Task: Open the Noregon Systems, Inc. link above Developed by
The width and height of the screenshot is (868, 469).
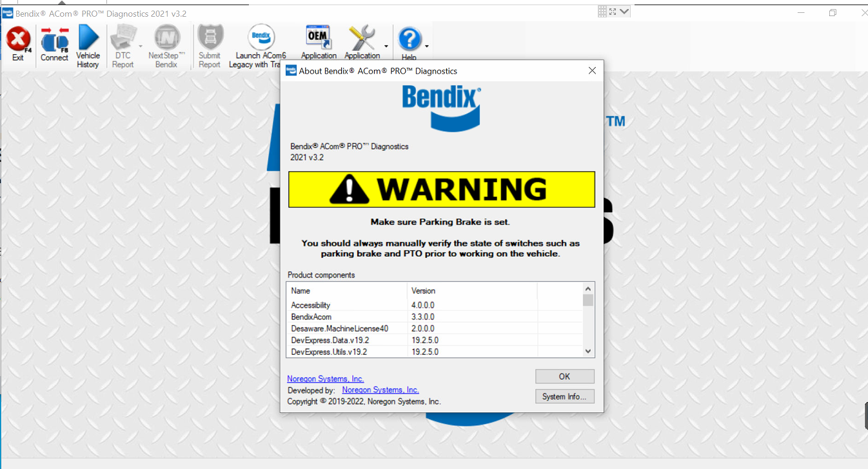Action: tap(326, 379)
